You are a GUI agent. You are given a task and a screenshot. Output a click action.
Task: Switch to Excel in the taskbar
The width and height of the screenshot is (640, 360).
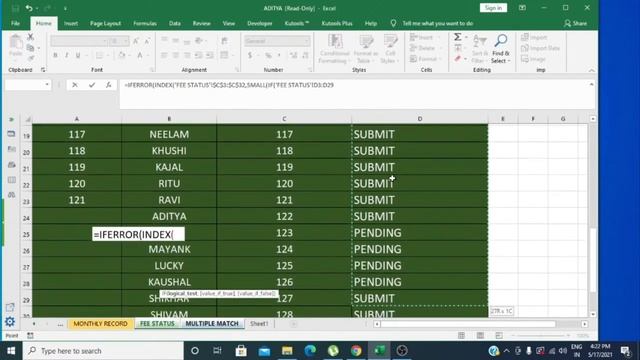click(x=379, y=351)
